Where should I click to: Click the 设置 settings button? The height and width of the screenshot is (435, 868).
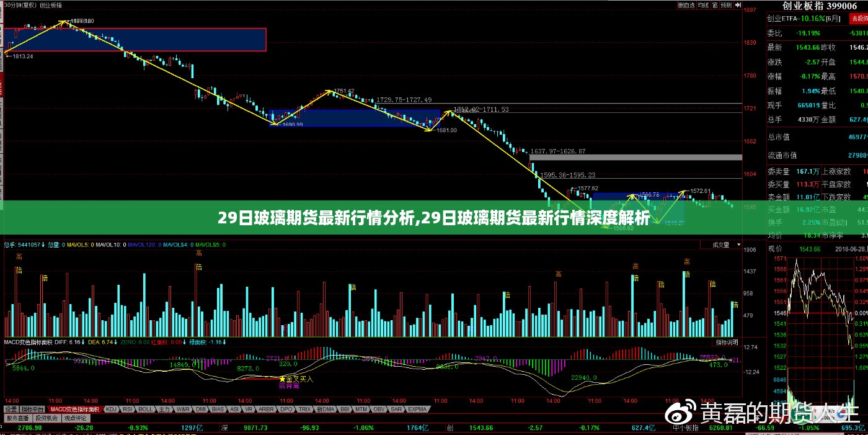pyautogui.click(x=11, y=410)
